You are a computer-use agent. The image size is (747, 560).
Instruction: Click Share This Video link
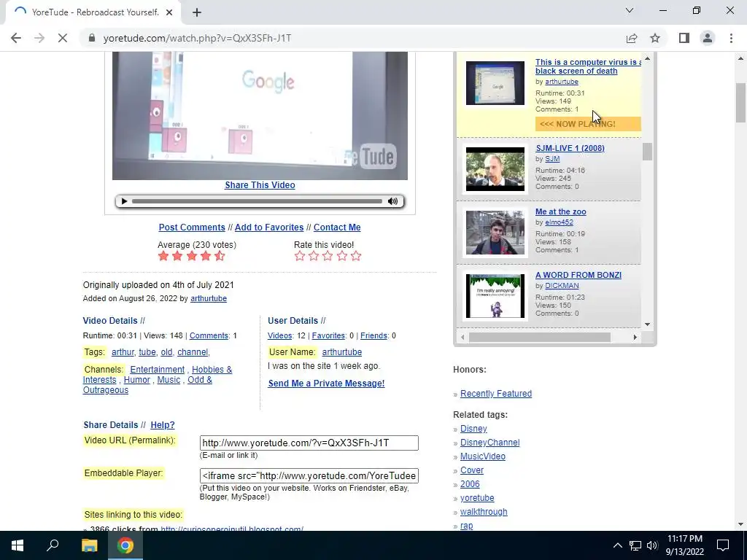[x=260, y=185]
